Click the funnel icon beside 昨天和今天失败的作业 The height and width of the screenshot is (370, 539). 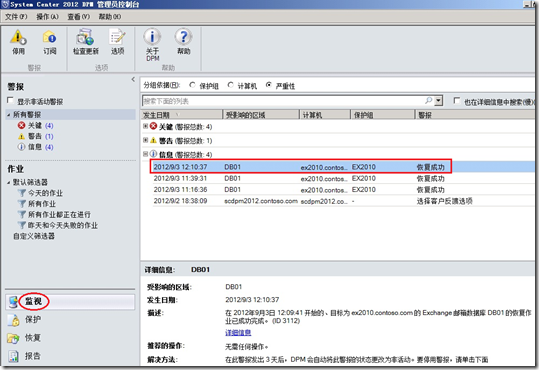[22, 225]
